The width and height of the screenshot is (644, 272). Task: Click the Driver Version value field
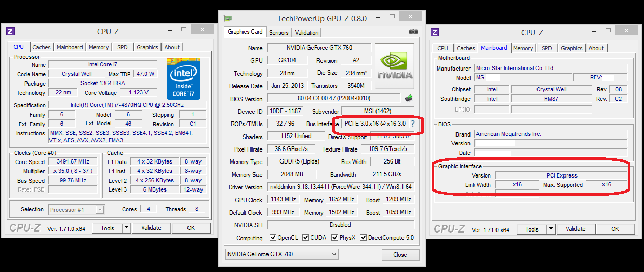click(341, 187)
